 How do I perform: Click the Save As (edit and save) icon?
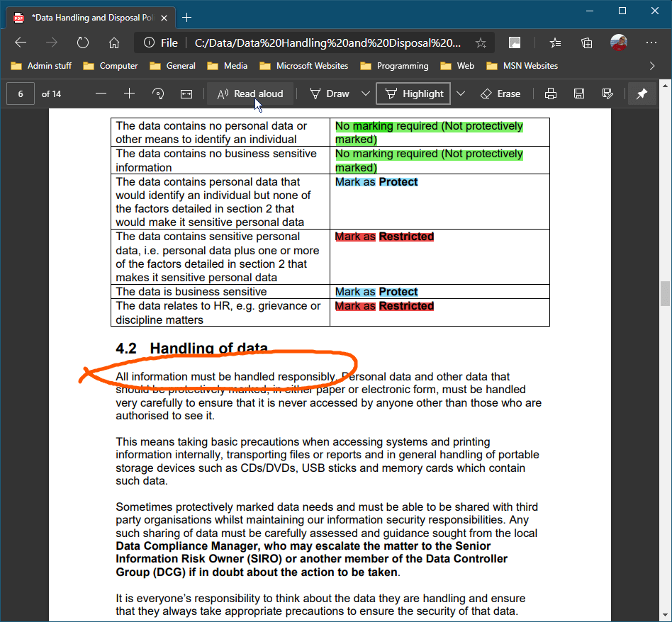pos(606,93)
